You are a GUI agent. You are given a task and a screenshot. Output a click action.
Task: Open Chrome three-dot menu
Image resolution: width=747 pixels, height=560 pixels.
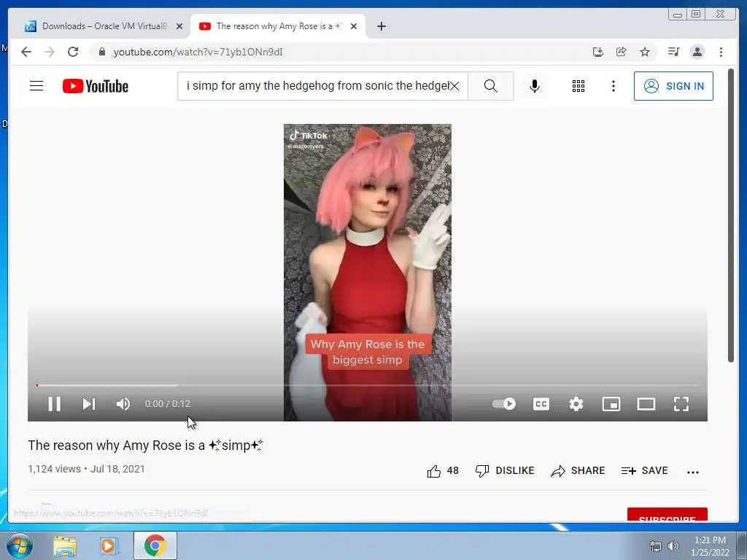coord(721,52)
